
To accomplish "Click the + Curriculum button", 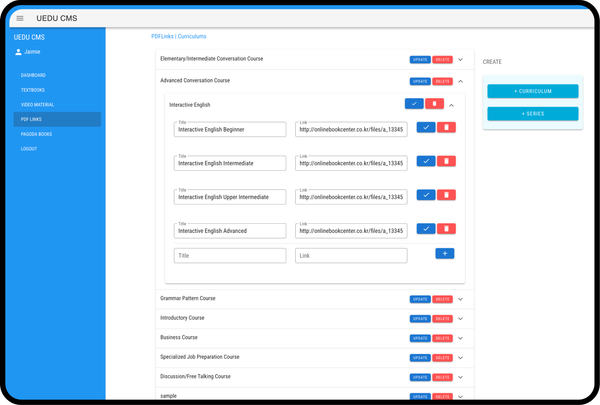I will click(x=532, y=91).
